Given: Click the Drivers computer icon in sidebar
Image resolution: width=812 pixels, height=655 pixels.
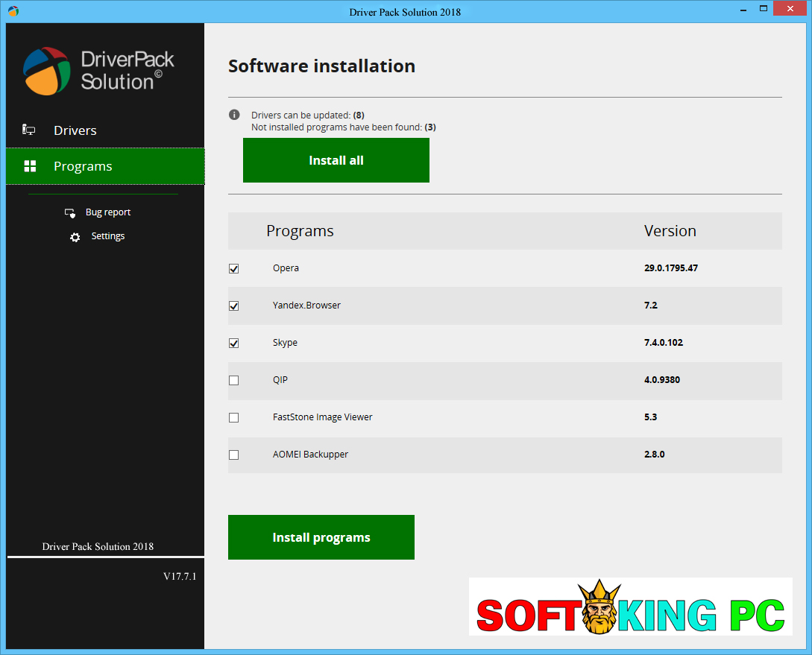Looking at the screenshot, I should [28, 130].
